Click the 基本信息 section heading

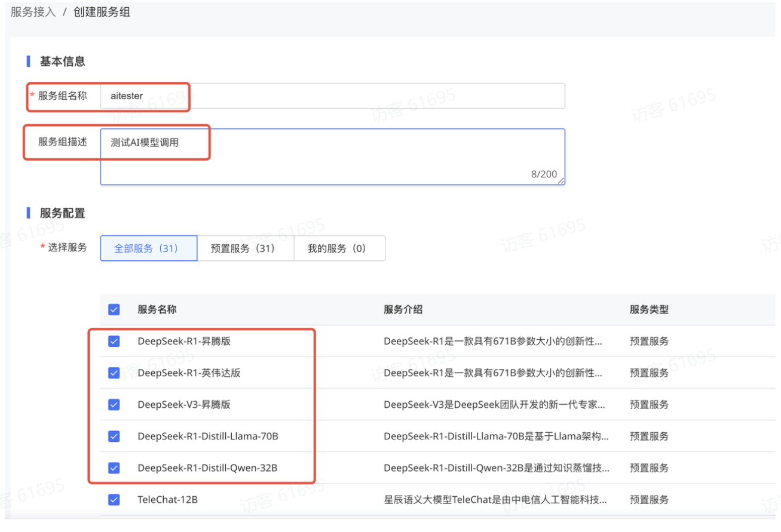(x=62, y=61)
